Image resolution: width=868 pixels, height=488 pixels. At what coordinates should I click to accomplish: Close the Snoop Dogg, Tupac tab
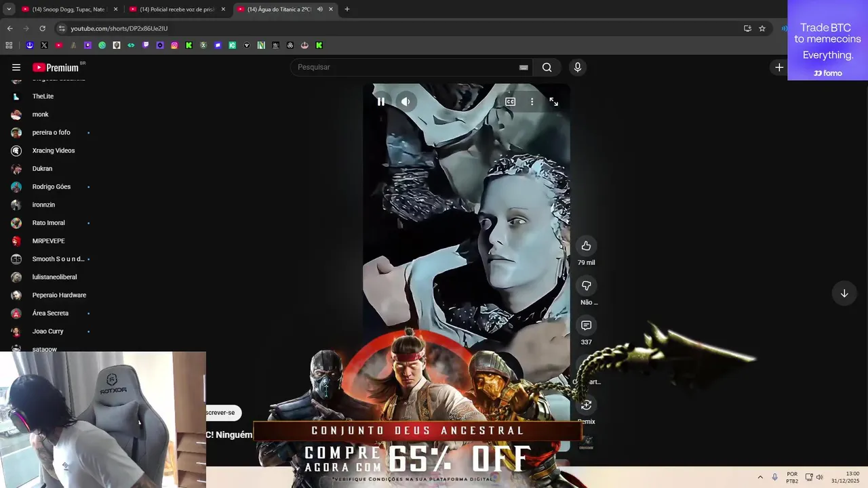115,9
